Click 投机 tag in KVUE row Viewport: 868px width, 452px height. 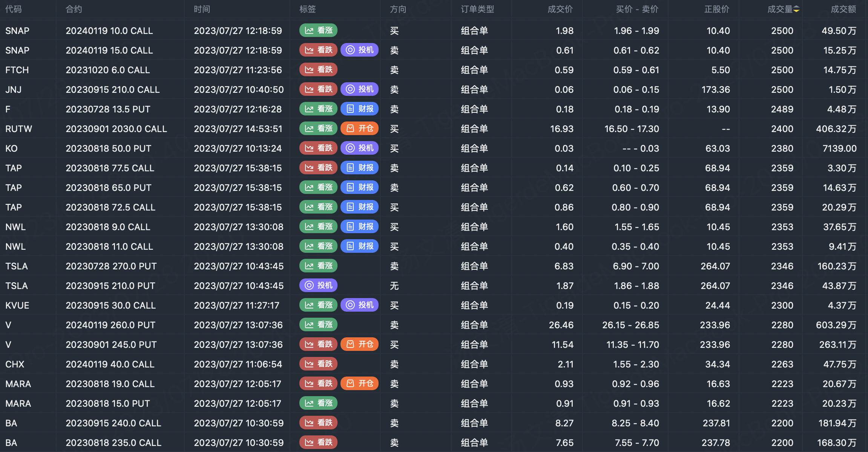[x=359, y=305]
